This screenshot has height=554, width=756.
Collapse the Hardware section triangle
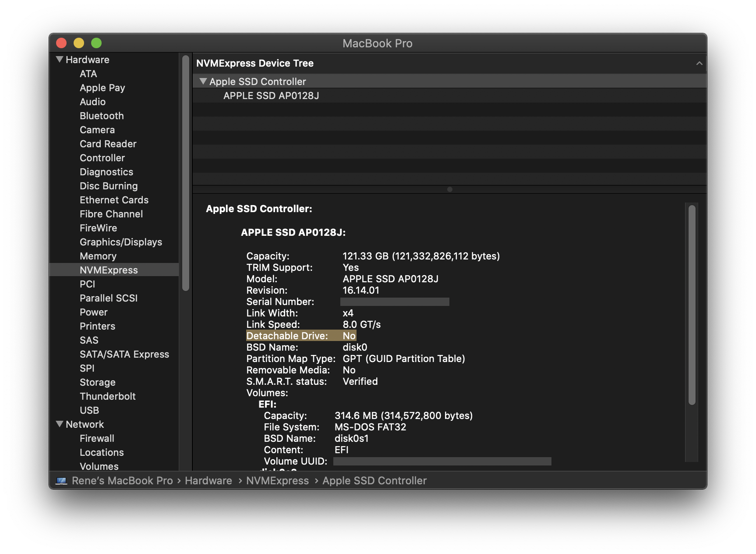(60, 59)
